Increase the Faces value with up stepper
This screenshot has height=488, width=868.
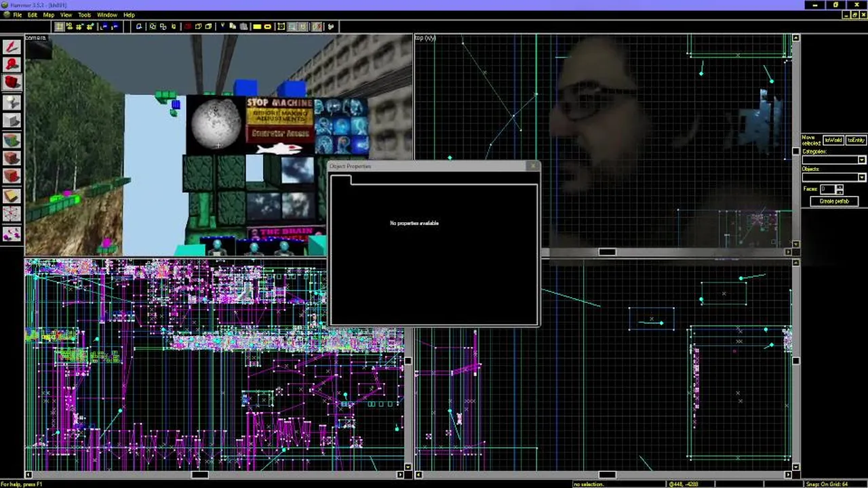tap(840, 186)
